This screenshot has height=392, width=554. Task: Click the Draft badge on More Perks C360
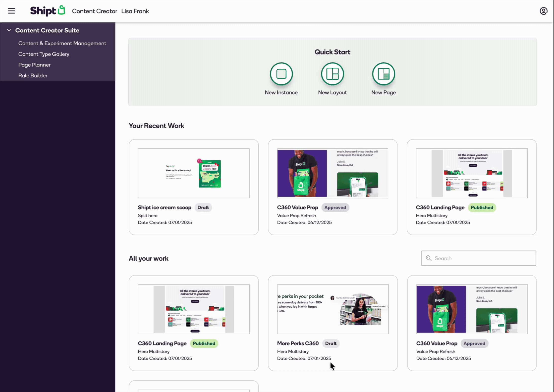coord(331,343)
